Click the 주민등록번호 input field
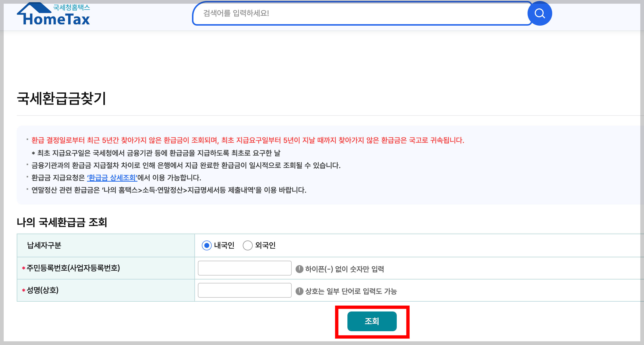644x345 pixels. tap(245, 268)
